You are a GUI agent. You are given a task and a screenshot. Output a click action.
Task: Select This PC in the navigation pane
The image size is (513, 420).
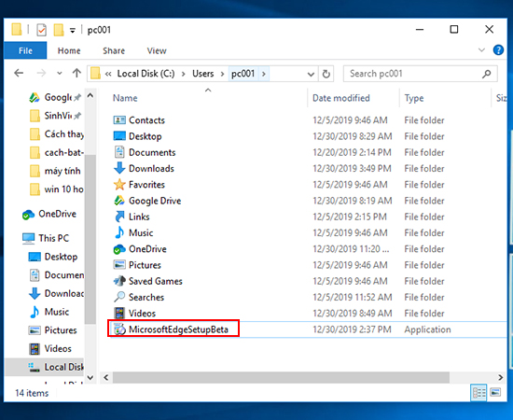point(46,238)
